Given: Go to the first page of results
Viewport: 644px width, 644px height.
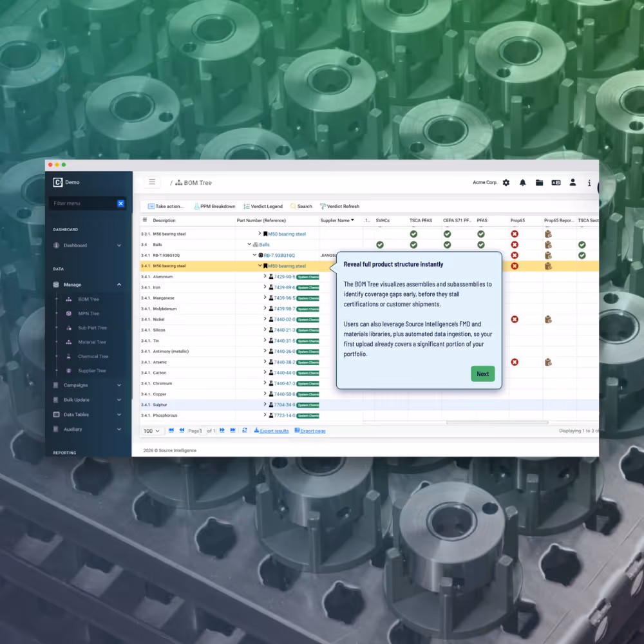Looking at the screenshot, I should tap(171, 430).
